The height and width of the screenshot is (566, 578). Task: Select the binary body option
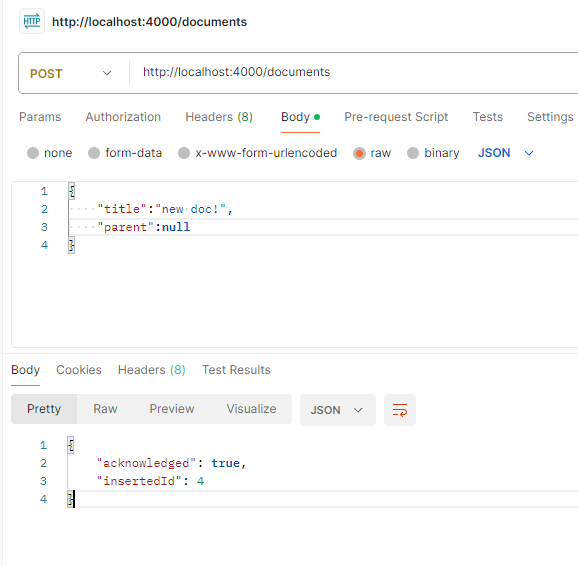(x=413, y=153)
